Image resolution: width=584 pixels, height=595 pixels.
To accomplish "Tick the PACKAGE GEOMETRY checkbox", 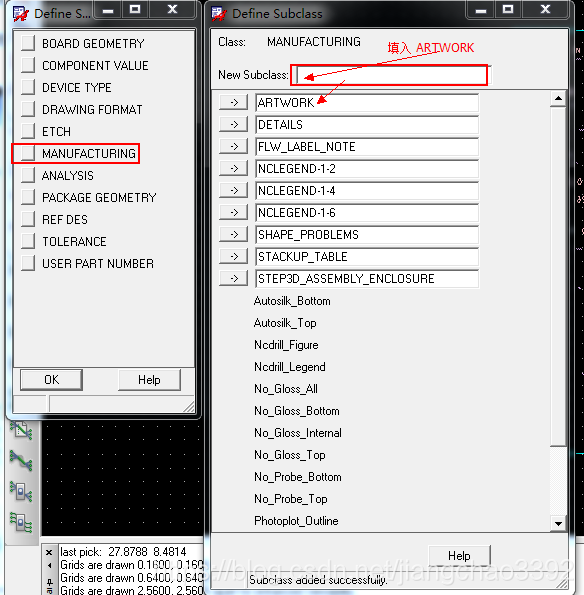I will tap(28, 197).
